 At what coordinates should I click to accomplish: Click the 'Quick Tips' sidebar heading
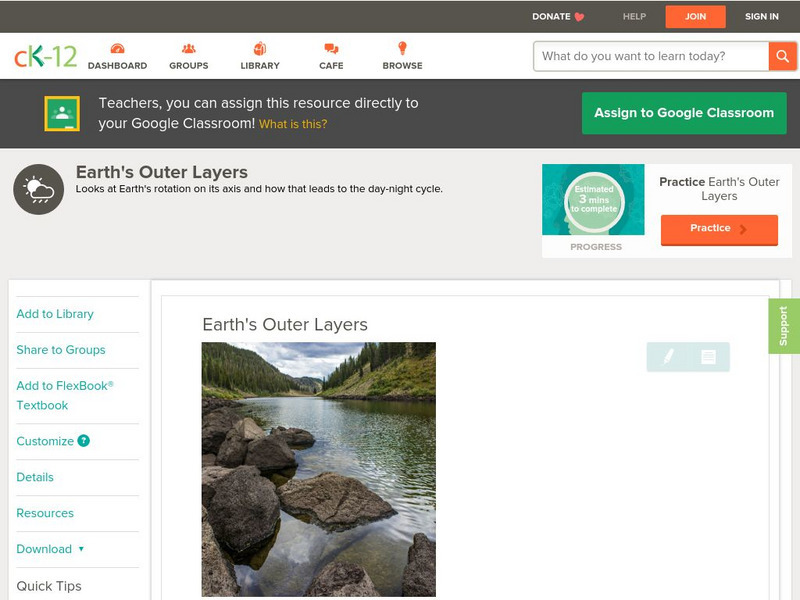point(49,586)
